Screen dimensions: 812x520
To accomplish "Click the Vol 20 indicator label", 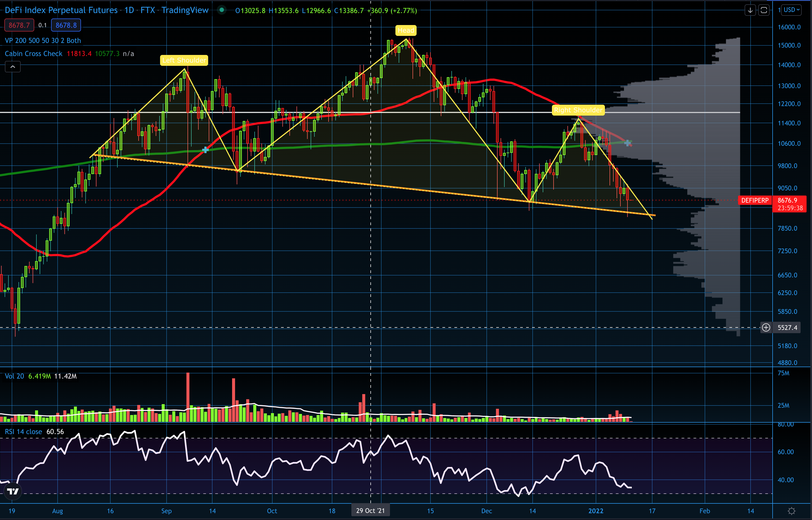I will [x=14, y=376].
